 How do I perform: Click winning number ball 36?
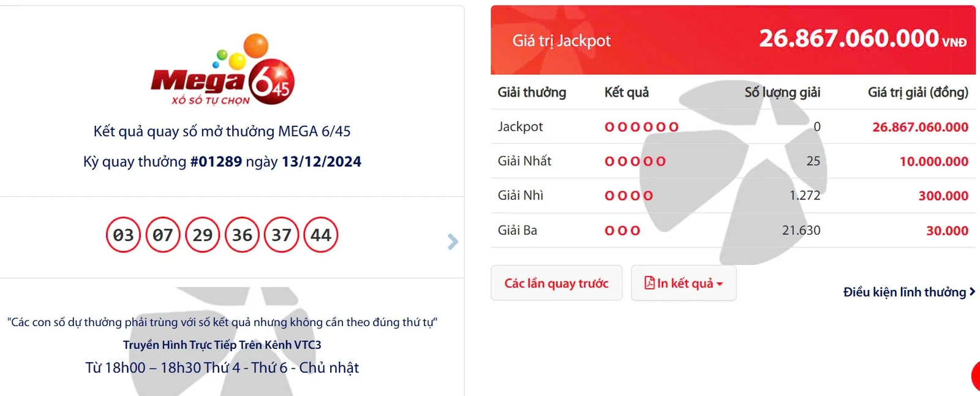coord(242,235)
